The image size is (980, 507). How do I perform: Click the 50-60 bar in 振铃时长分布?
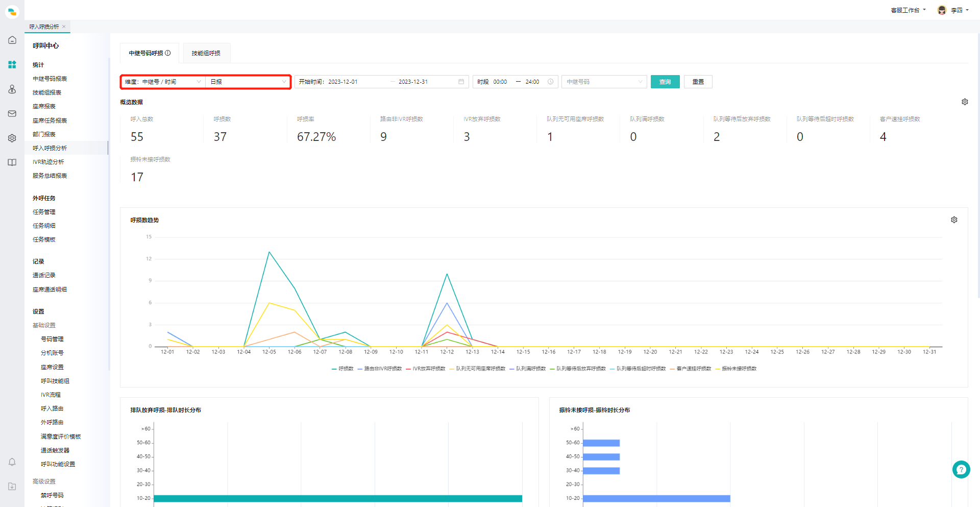pyautogui.click(x=601, y=443)
